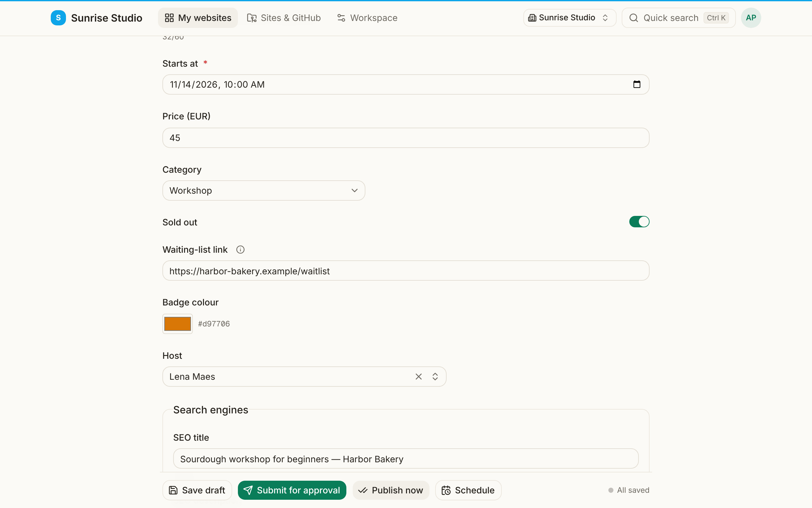The width and height of the screenshot is (812, 508).
Task: Click the Schedule button
Action: point(468,490)
